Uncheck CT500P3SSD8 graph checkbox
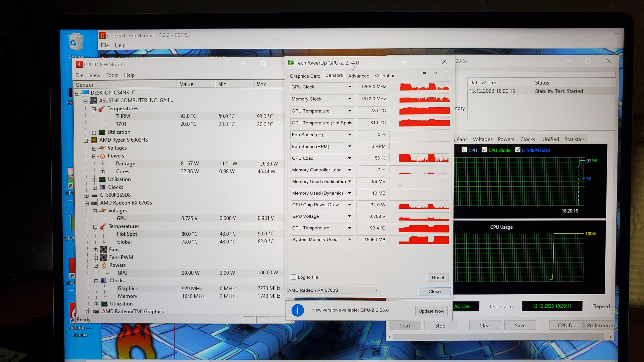Image resolution: width=644 pixels, height=362 pixels. (x=517, y=150)
